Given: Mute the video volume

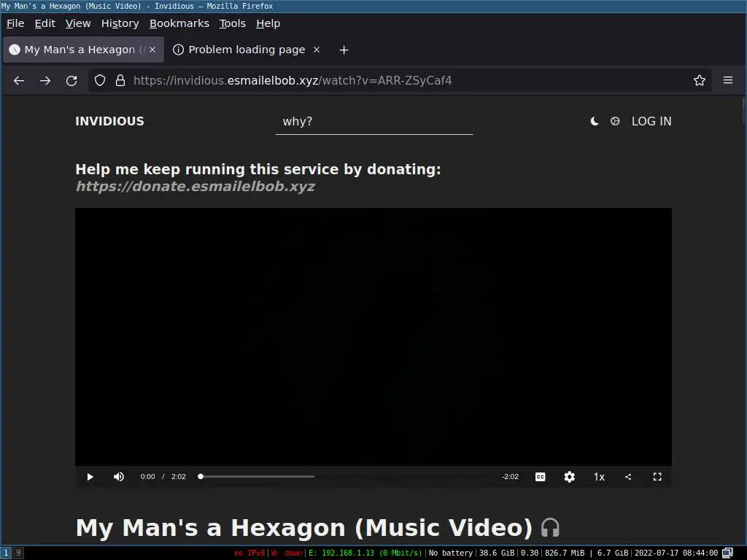Looking at the screenshot, I should [119, 477].
